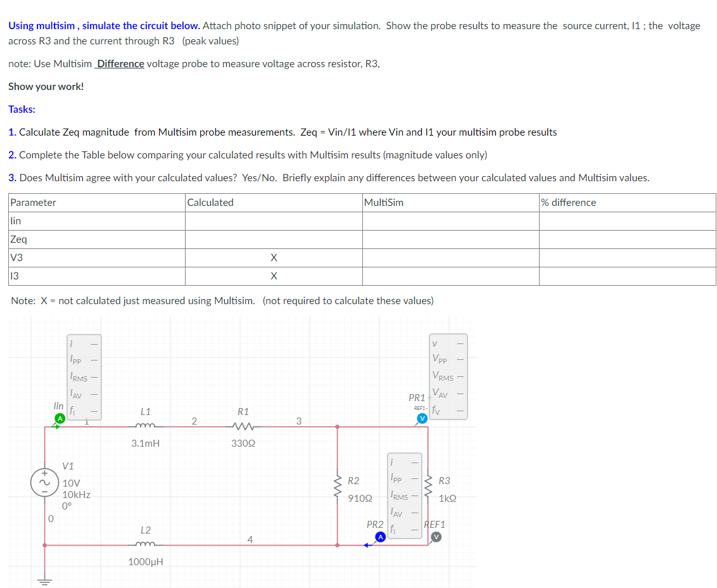Click the Iin probe readout box
The width and height of the screenshot is (717, 588).
click(x=84, y=377)
